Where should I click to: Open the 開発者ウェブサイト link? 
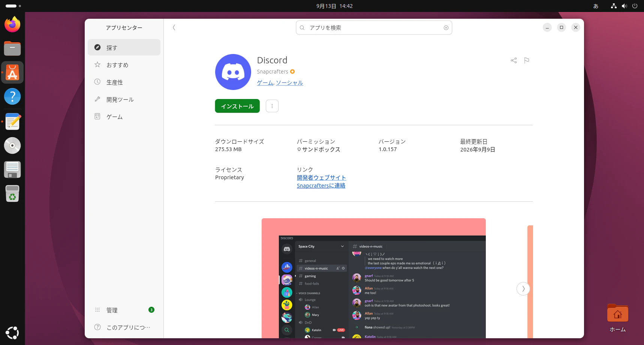tap(321, 178)
